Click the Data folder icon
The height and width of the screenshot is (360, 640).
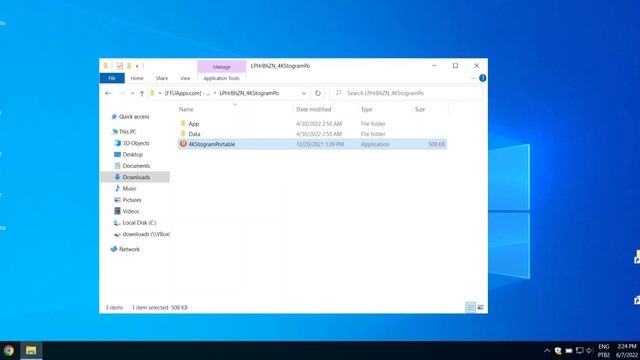click(183, 133)
